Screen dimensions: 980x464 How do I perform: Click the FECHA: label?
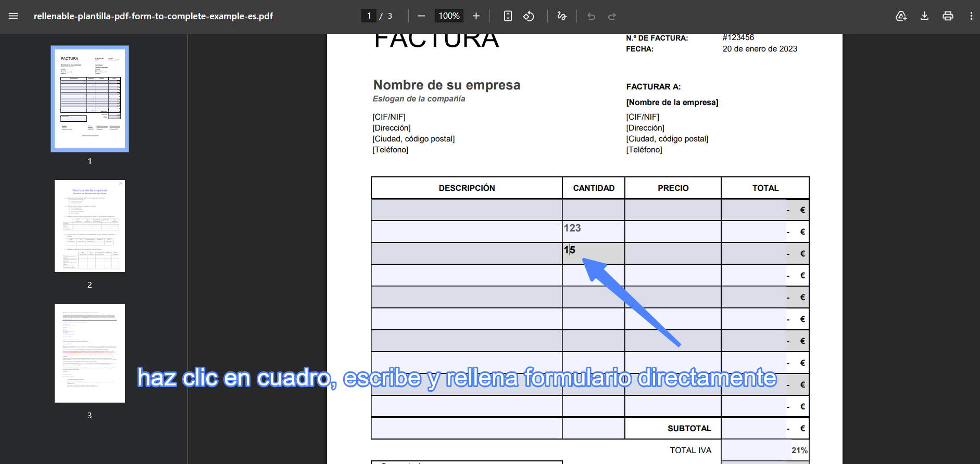tap(640, 49)
